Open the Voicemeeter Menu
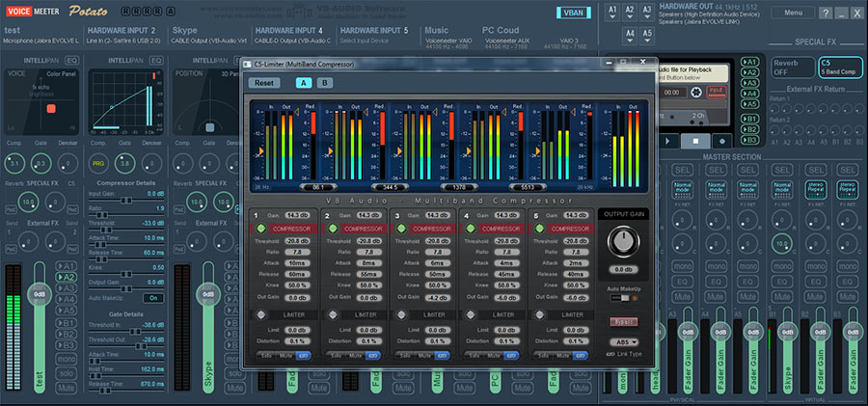 (x=793, y=13)
